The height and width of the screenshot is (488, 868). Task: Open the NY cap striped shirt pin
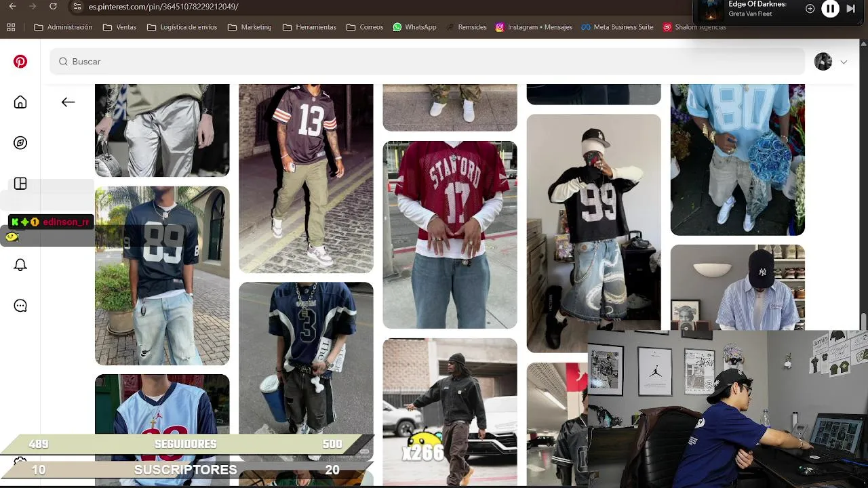[737, 287]
